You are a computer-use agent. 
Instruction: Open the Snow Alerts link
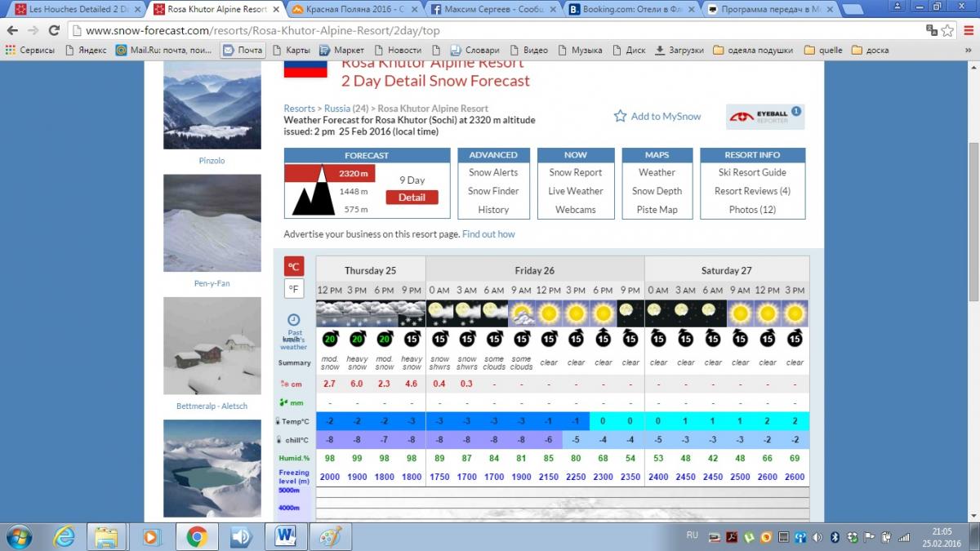tap(493, 172)
